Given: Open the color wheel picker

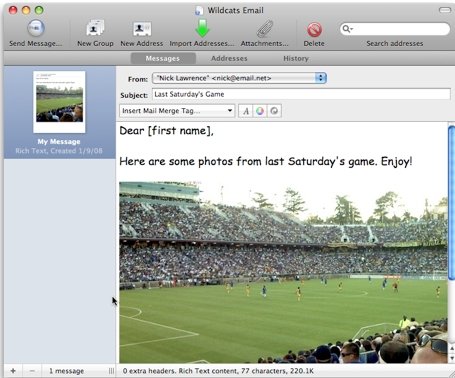Looking at the screenshot, I should pos(260,111).
